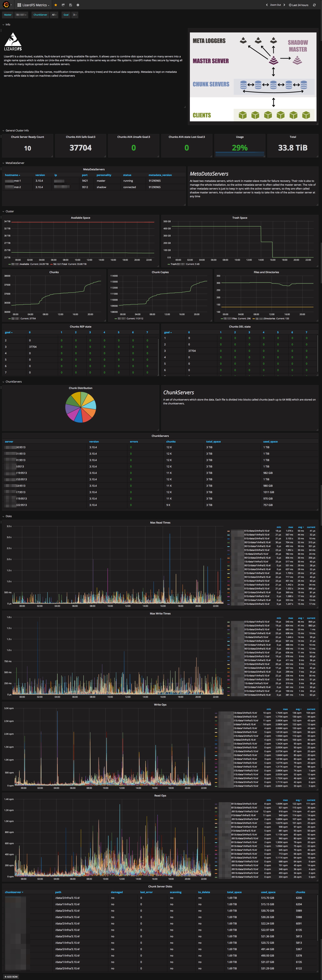322x980 pixels.
Task: Click the lizardfs architecture diagram image
Action: (253, 77)
